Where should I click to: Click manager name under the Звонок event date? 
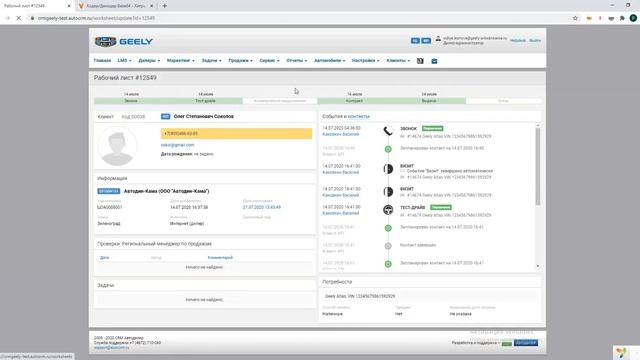point(341,134)
